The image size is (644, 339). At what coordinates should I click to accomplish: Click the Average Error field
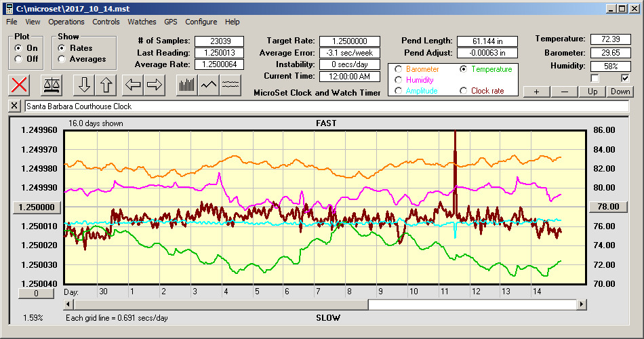(x=350, y=53)
